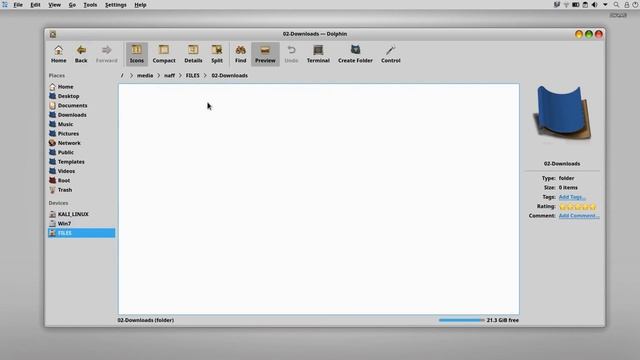The height and width of the screenshot is (360, 640).
Task: Open the Go menu
Action: click(x=72, y=5)
